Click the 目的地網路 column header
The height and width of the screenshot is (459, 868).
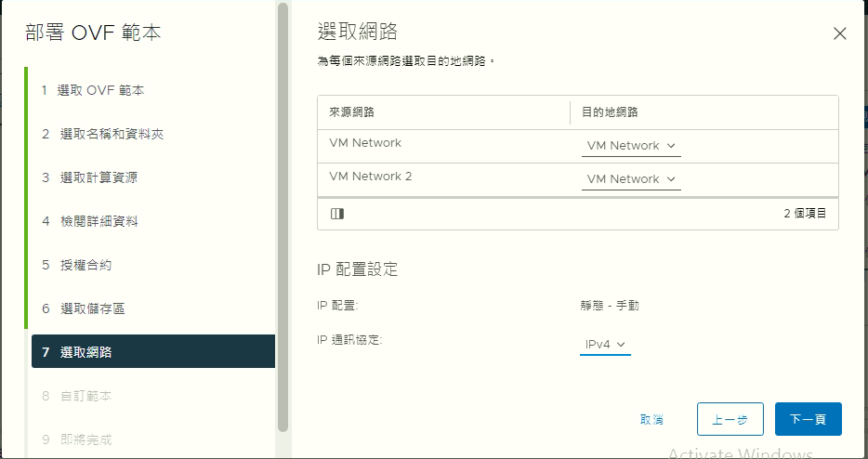[x=610, y=112]
